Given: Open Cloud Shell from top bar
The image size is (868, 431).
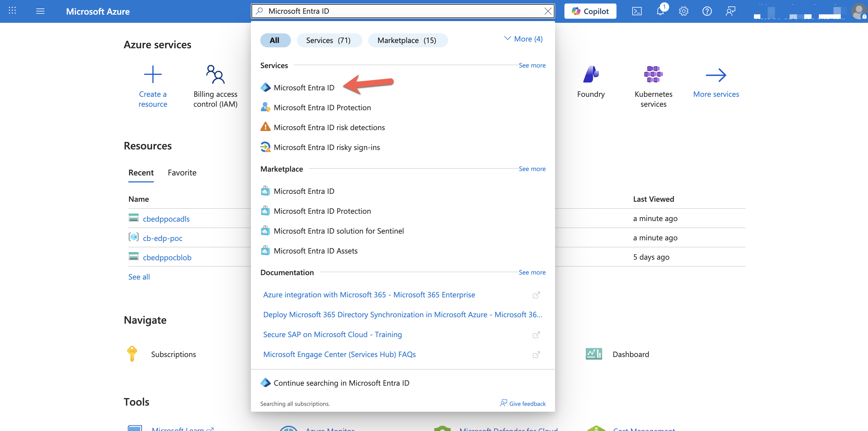Looking at the screenshot, I should [636, 11].
